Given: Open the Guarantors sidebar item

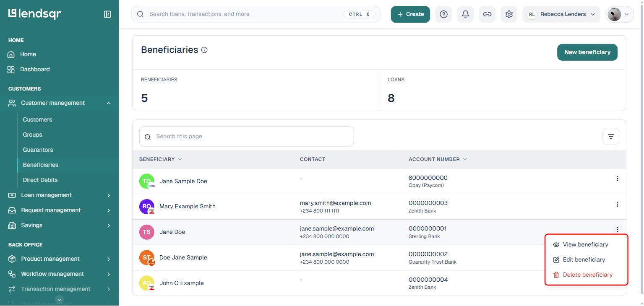Looking at the screenshot, I should coord(38,150).
